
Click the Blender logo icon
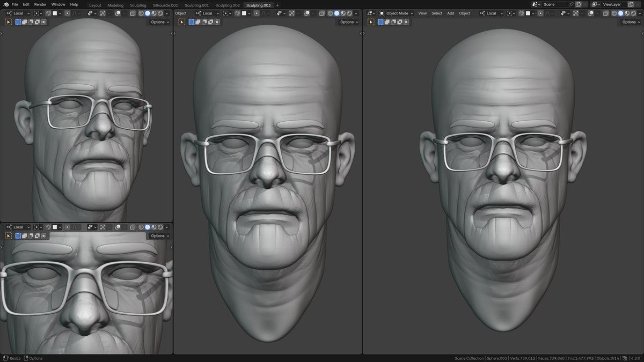(6, 4)
